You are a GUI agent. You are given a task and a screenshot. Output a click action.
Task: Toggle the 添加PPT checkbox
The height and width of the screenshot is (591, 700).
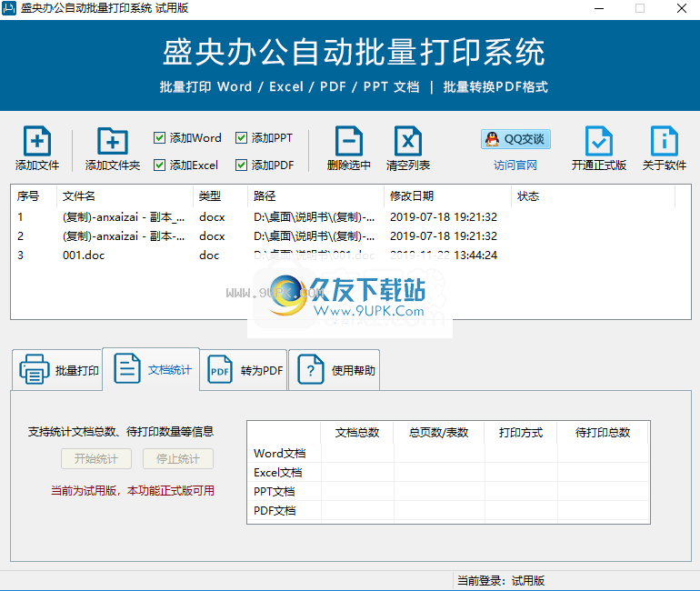tap(241, 138)
